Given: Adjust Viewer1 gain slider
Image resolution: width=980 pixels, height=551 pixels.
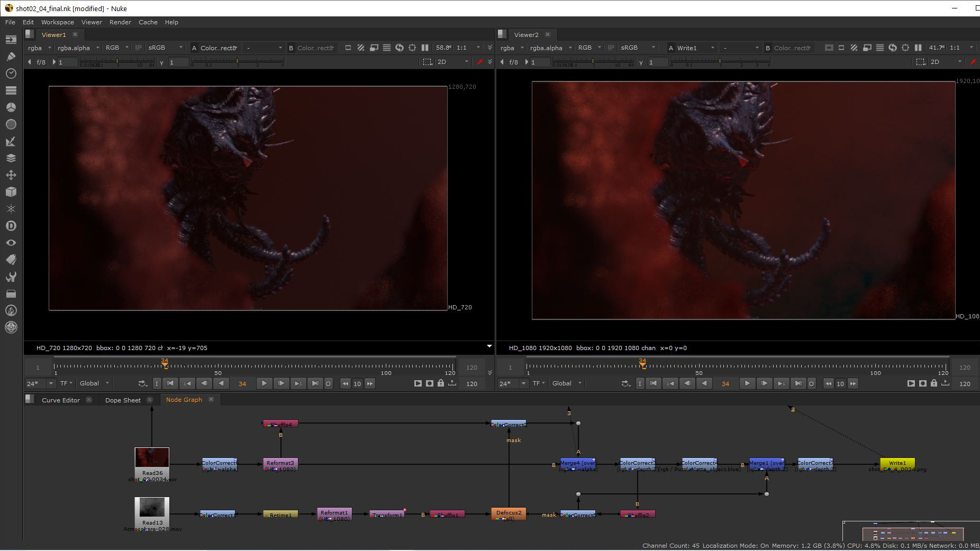Looking at the screenshot, I should [x=116, y=62].
